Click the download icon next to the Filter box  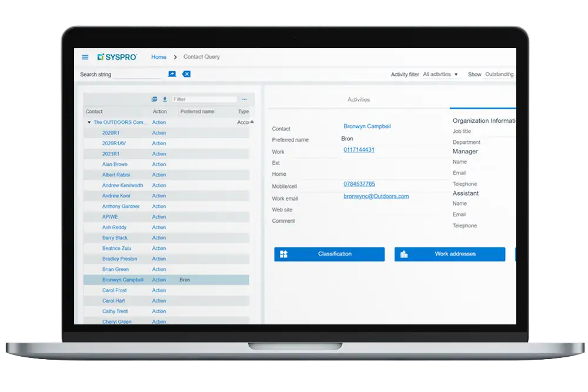(x=165, y=98)
